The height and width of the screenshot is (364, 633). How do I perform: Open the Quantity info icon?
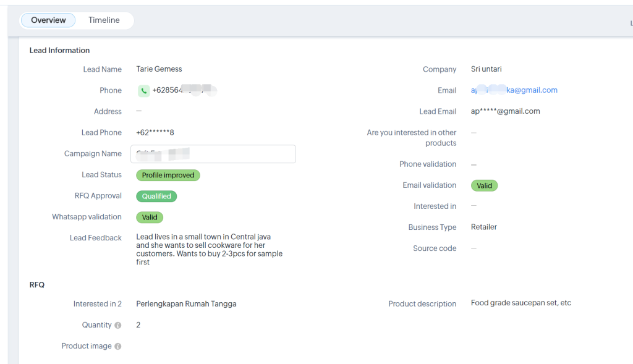(x=118, y=325)
